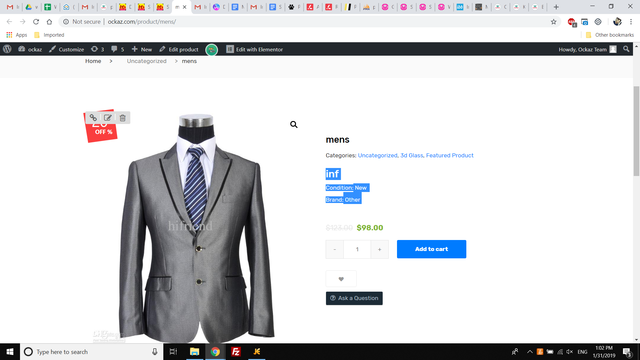
Task: Open FileZilla from taskbar
Action: click(x=236, y=351)
